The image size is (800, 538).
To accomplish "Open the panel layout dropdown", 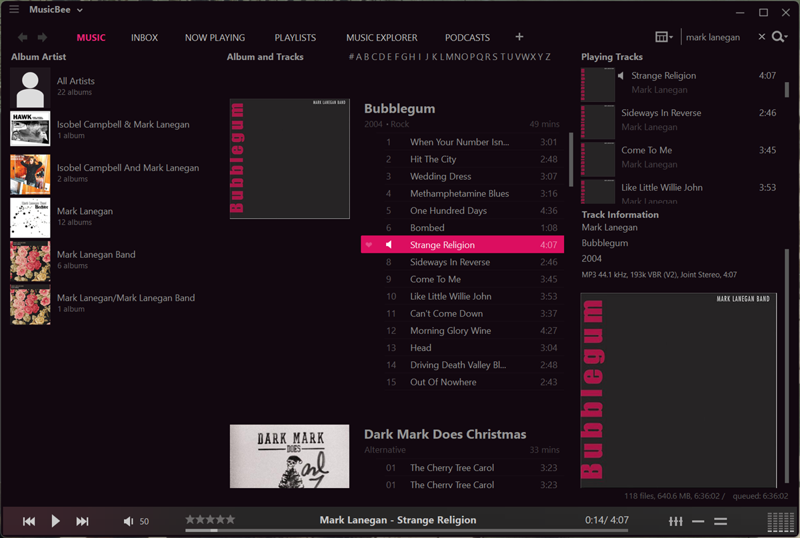I will [664, 37].
